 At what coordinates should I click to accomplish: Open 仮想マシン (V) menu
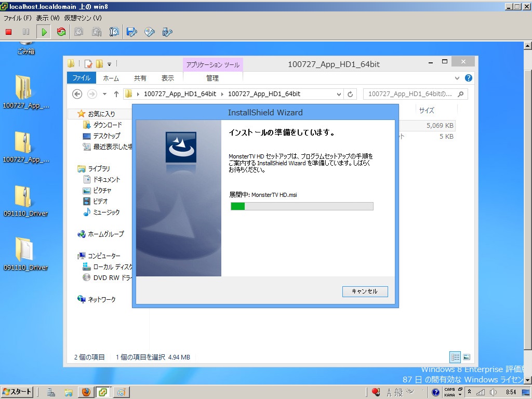83,18
